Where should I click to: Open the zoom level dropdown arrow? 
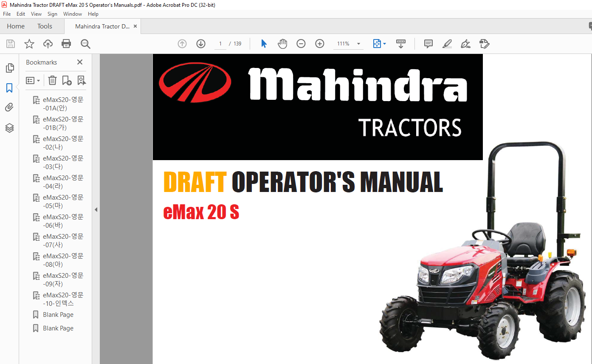click(358, 44)
